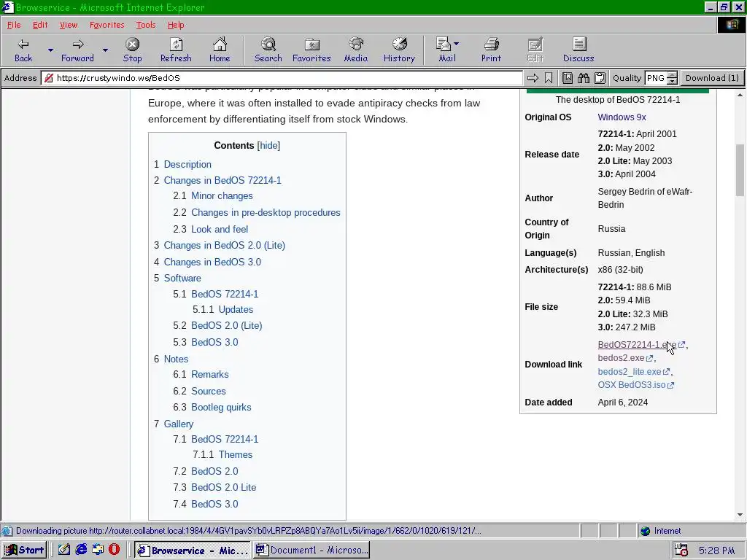Increase Quality with the up spinner
The width and height of the screenshot is (747, 560).
pos(672,75)
